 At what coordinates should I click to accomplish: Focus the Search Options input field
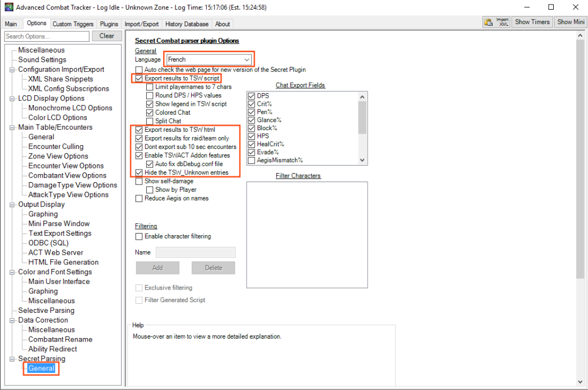[47, 37]
